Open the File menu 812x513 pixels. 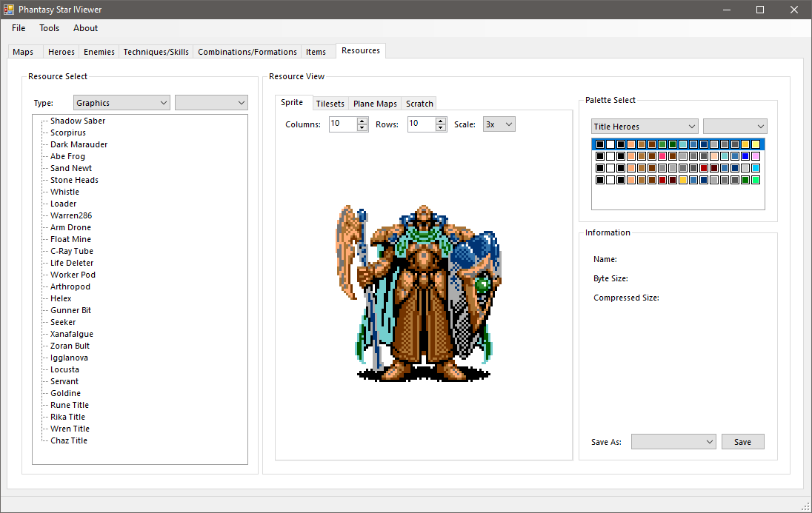(19, 28)
